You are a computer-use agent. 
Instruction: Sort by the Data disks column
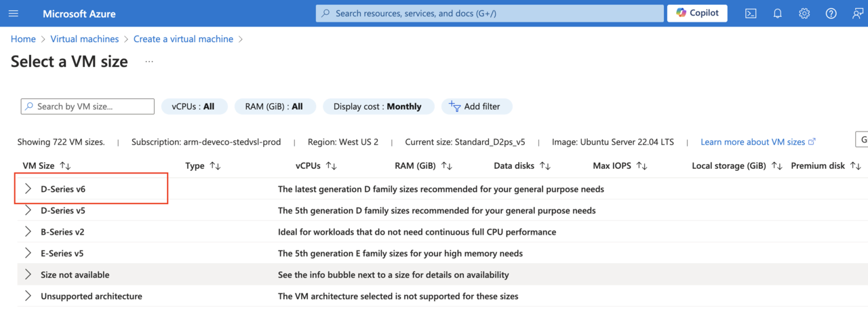[x=522, y=165]
